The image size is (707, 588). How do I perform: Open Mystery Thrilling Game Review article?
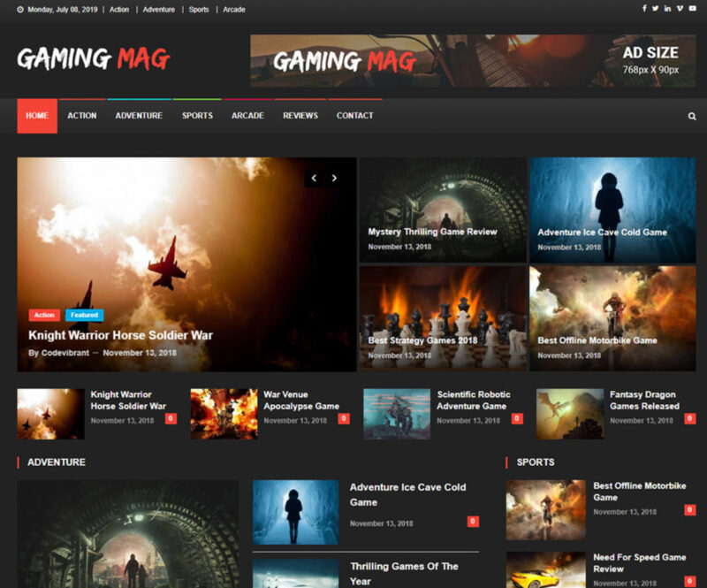tap(432, 232)
